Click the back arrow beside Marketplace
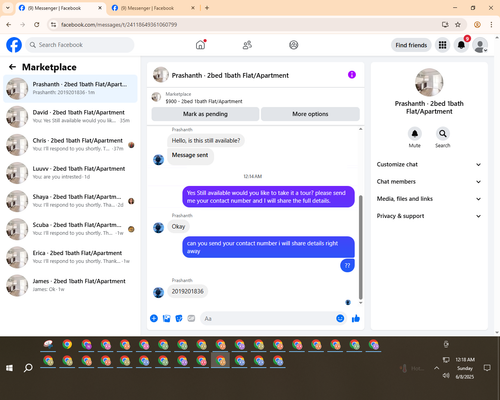Viewport: 500px width, 400px height. pyautogui.click(x=12, y=67)
